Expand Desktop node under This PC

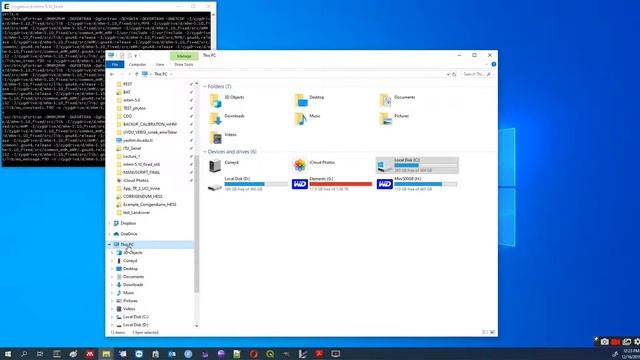pyautogui.click(x=112, y=269)
